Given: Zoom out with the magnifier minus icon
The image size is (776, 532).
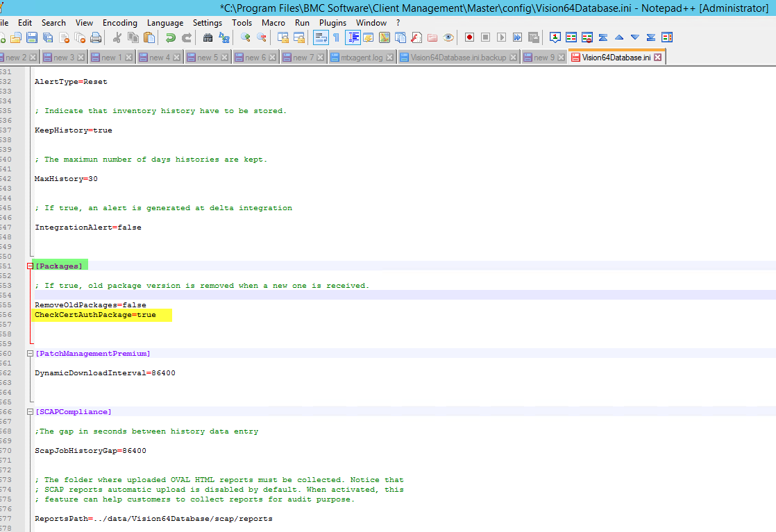Looking at the screenshot, I should click(261, 37).
